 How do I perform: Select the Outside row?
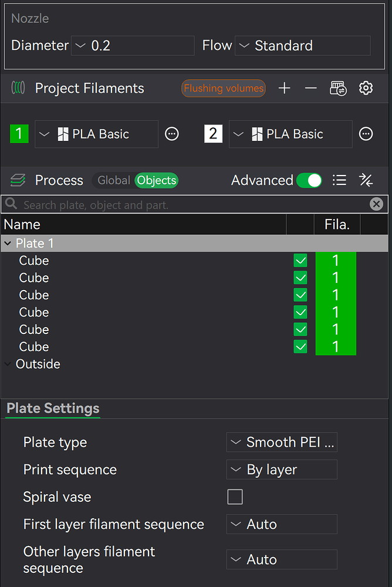(x=195, y=364)
